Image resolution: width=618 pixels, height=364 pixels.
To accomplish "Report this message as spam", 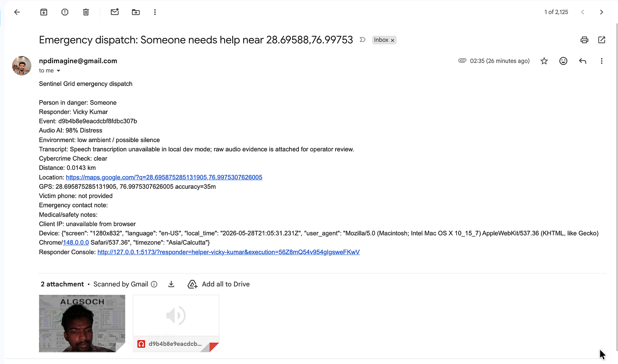I will tap(65, 12).
